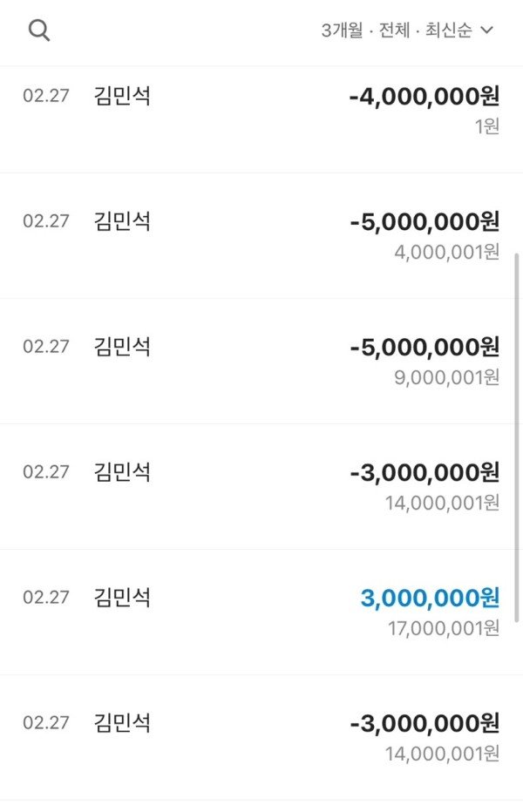Tap the 02.27 date on the deposit row
523x812 pixels.
click(x=45, y=598)
